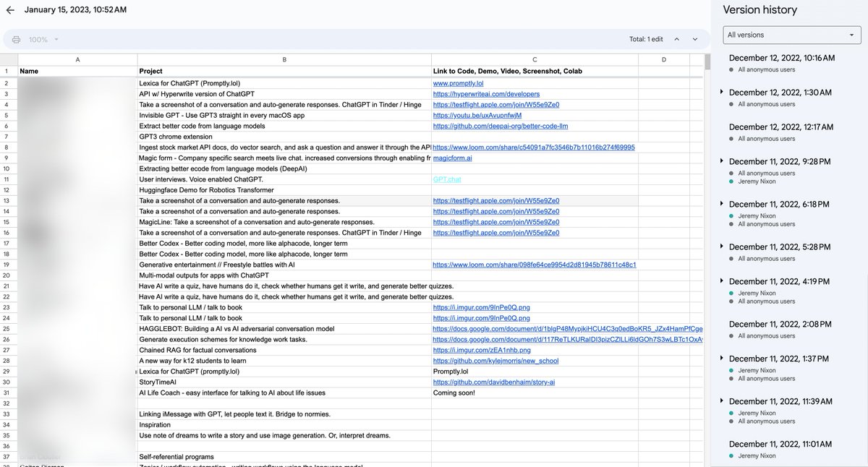Go to next edit with down chevron
This screenshot has height=467, width=868.
695,39
